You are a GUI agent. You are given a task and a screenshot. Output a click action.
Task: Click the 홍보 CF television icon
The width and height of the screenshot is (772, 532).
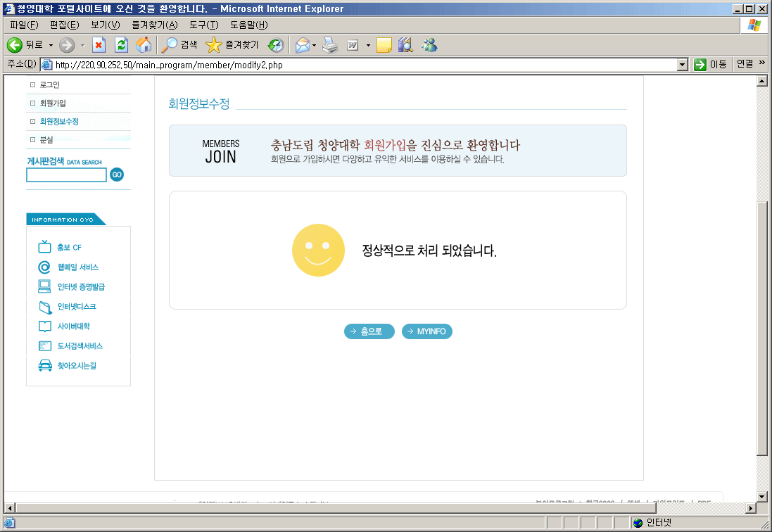[45, 247]
